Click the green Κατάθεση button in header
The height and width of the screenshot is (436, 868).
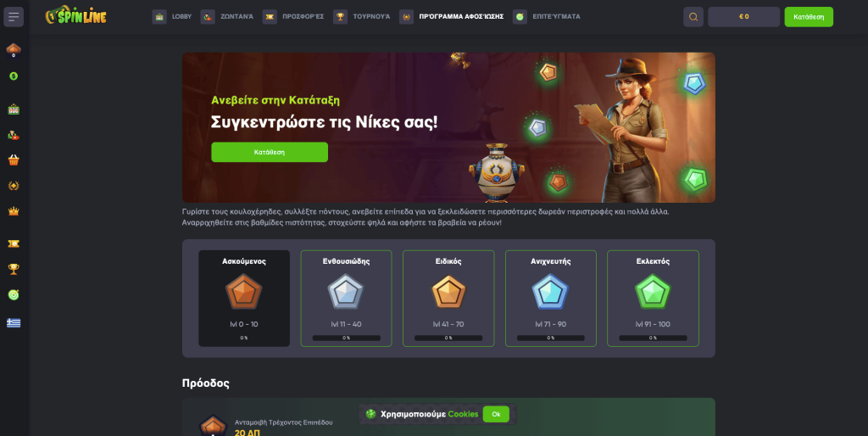point(809,17)
